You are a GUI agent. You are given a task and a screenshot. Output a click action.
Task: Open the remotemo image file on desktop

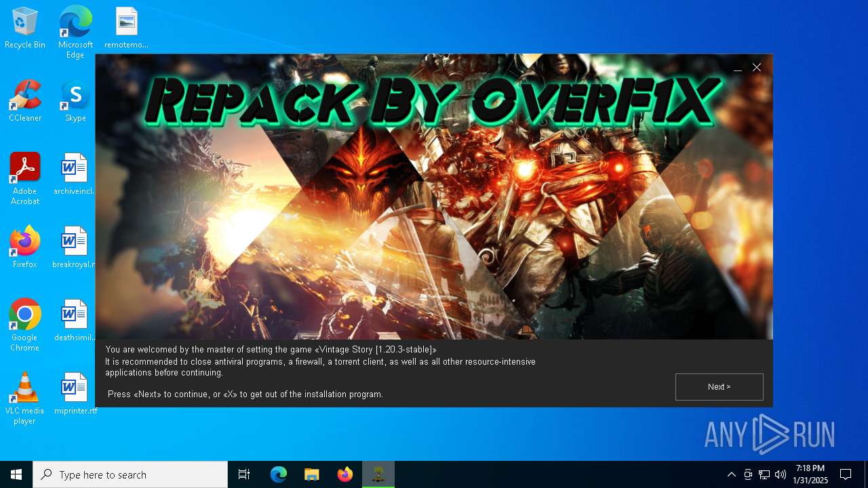click(126, 28)
